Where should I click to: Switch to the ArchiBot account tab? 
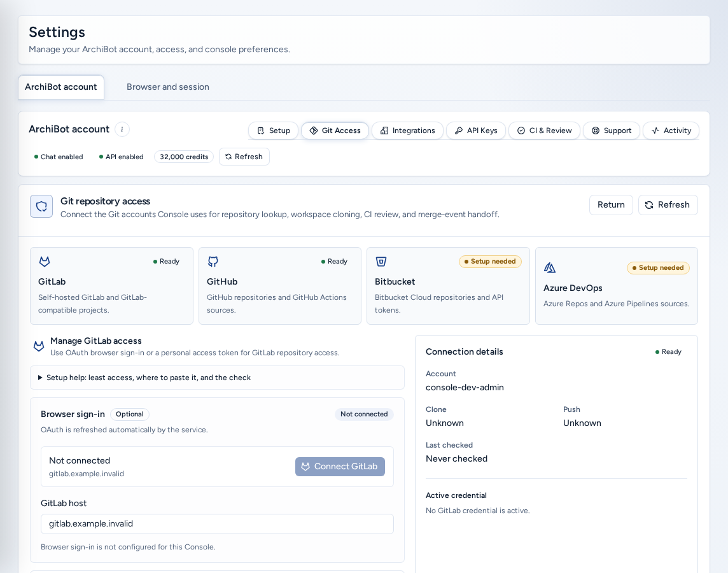[x=61, y=87]
